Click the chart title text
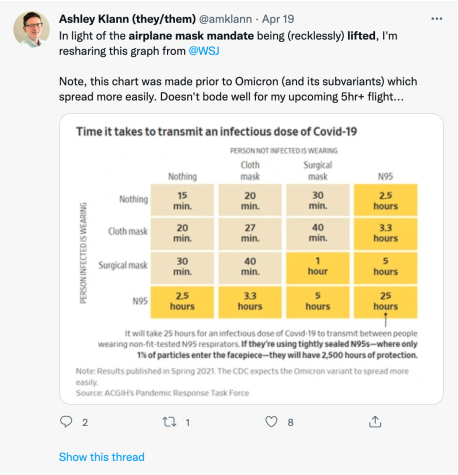Screen dimensions: 458x475 click(216, 132)
